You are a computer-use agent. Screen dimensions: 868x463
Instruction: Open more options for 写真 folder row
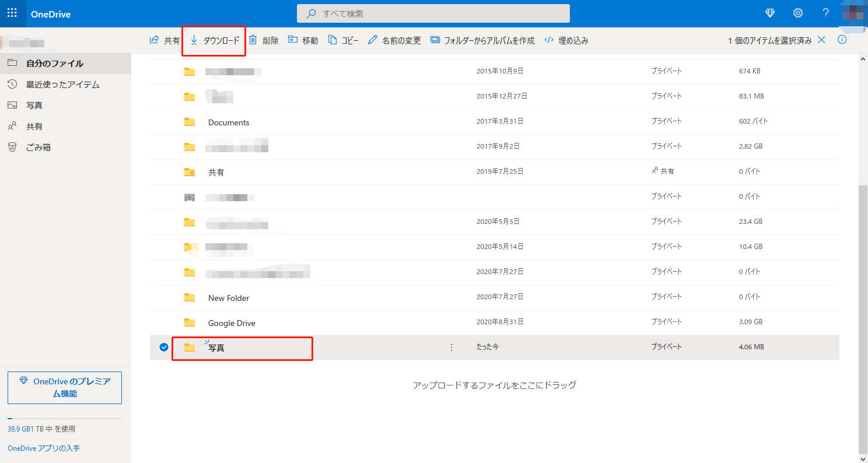(x=451, y=348)
